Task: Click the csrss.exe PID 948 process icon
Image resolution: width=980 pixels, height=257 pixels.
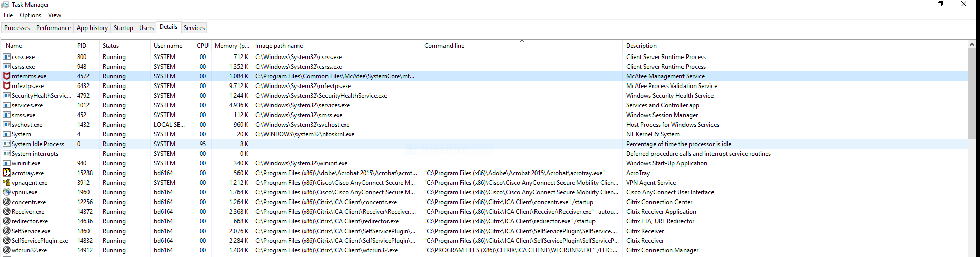Action: click(x=7, y=67)
